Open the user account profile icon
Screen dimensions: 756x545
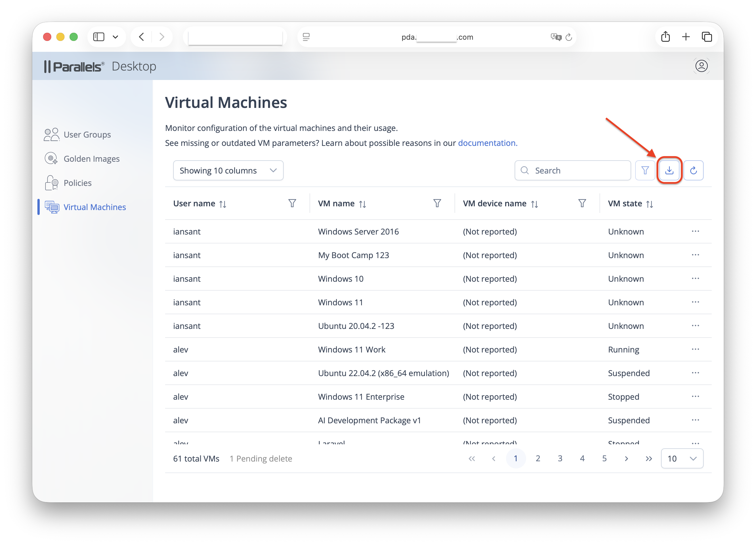coord(701,66)
